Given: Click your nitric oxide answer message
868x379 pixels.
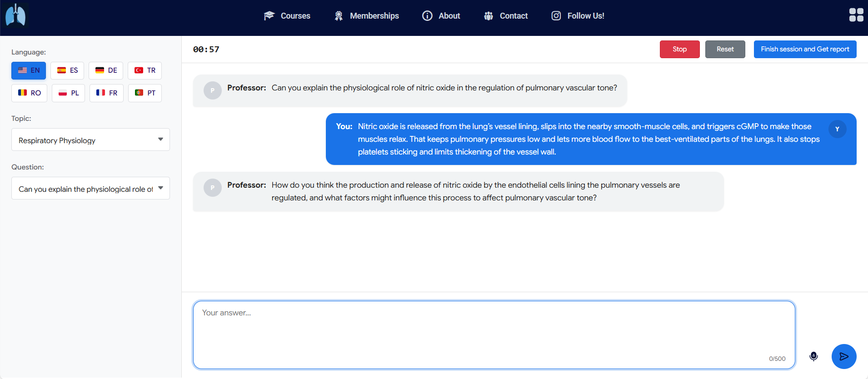Looking at the screenshot, I should pos(591,139).
